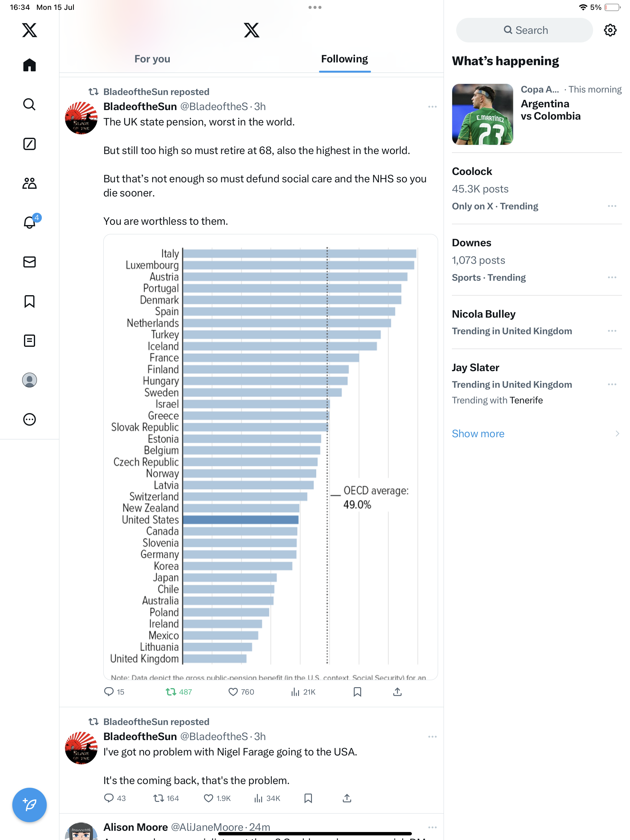Like the UK state pension post
The width and height of the screenshot is (630, 840).
coord(233,692)
